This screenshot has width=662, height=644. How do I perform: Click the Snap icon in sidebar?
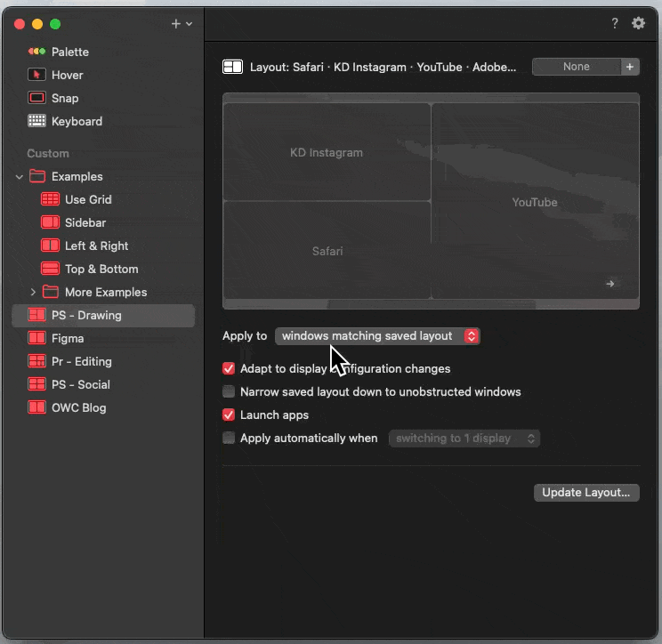(x=36, y=98)
